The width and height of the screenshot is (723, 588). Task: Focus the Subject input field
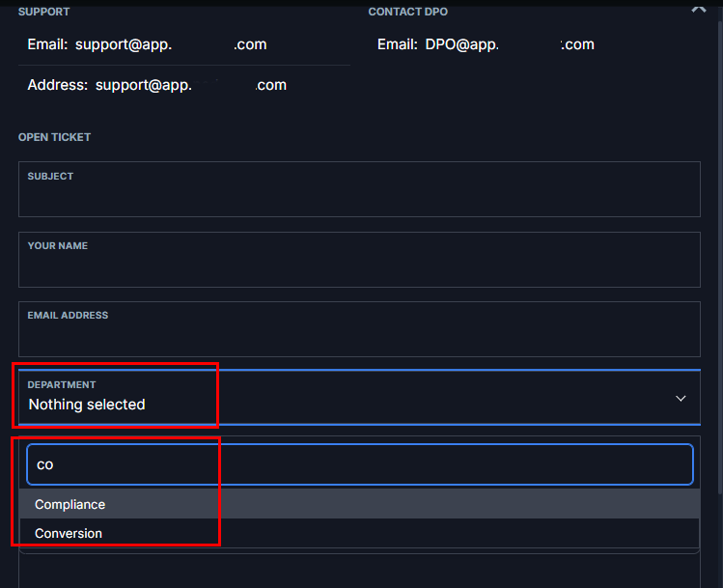[359, 196]
